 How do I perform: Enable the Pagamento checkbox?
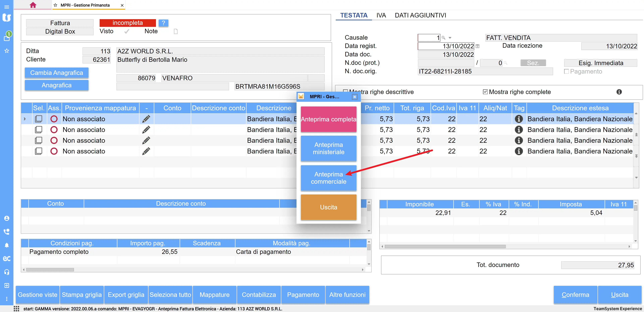(567, 72)
